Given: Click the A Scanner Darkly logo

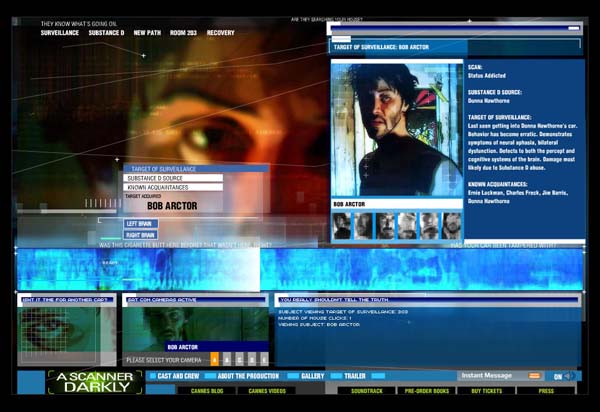Looking at the screenshot, I should tap(95, 382).
